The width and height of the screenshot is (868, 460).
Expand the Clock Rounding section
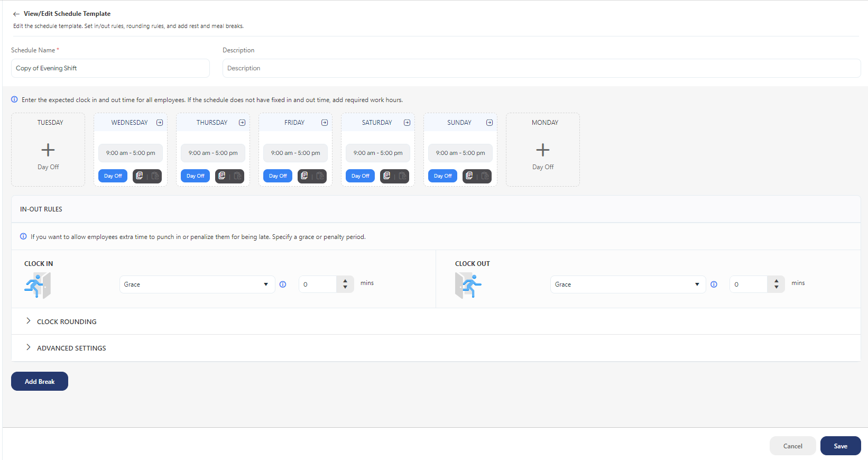[x=67, y=321]
